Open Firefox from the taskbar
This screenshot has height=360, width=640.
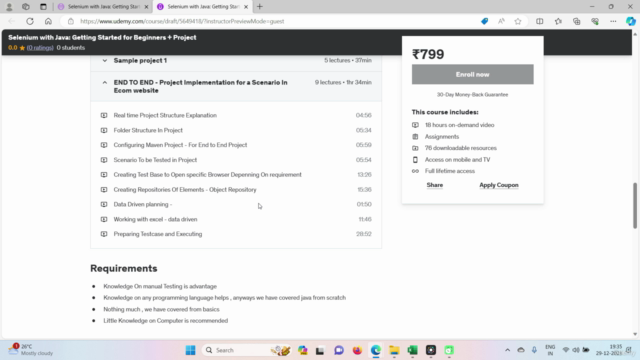[357, 350]
